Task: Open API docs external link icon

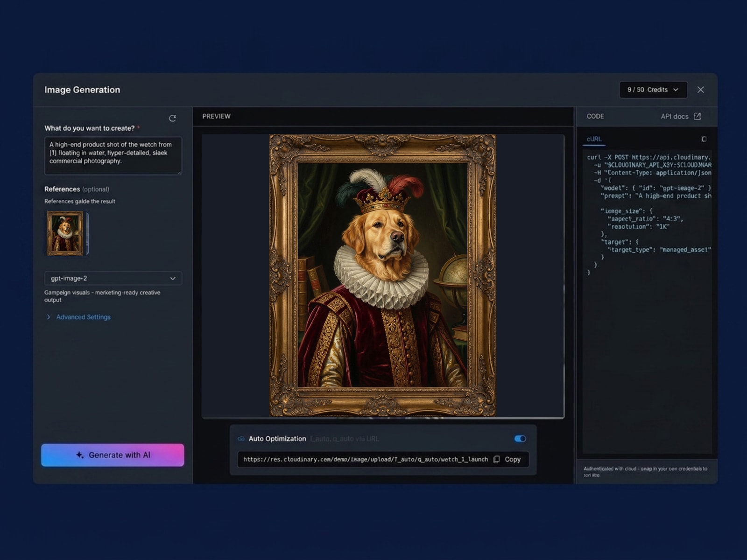Action: coord(697,116)
